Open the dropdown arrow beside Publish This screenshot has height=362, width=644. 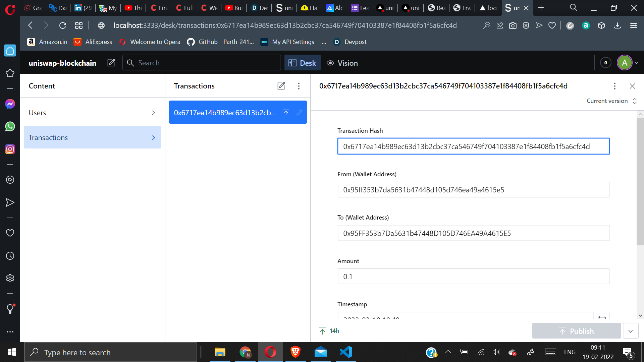click(x=631, y=331)
